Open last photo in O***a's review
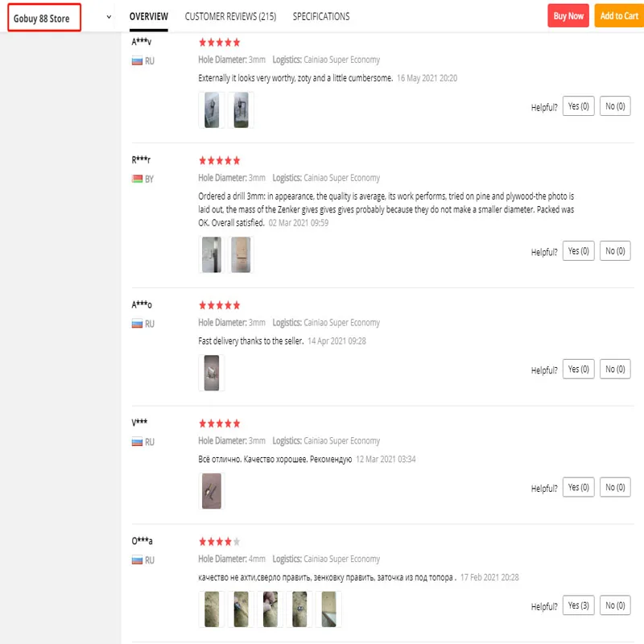 click(x=328, y=609)
